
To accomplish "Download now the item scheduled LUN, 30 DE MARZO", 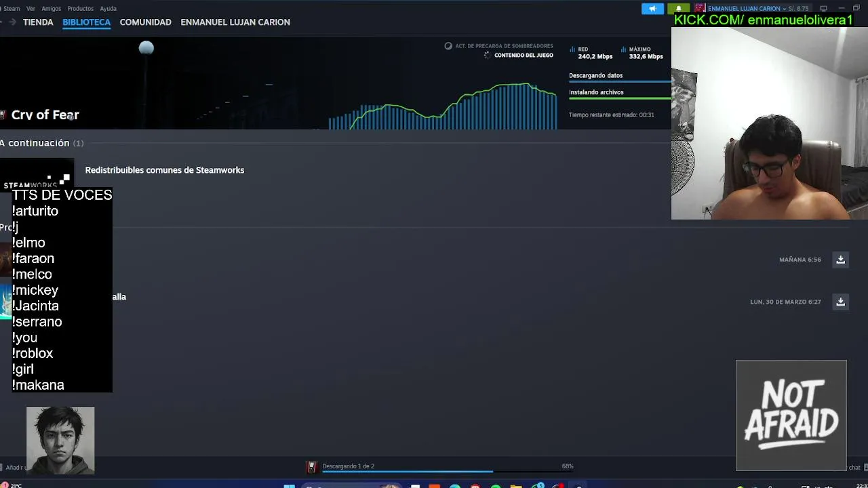I will (x=840, y=302).
